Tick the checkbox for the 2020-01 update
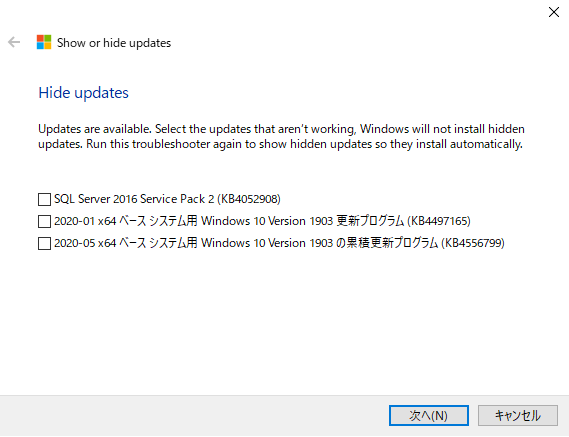 pyautogui.click(x=44, y=221)
